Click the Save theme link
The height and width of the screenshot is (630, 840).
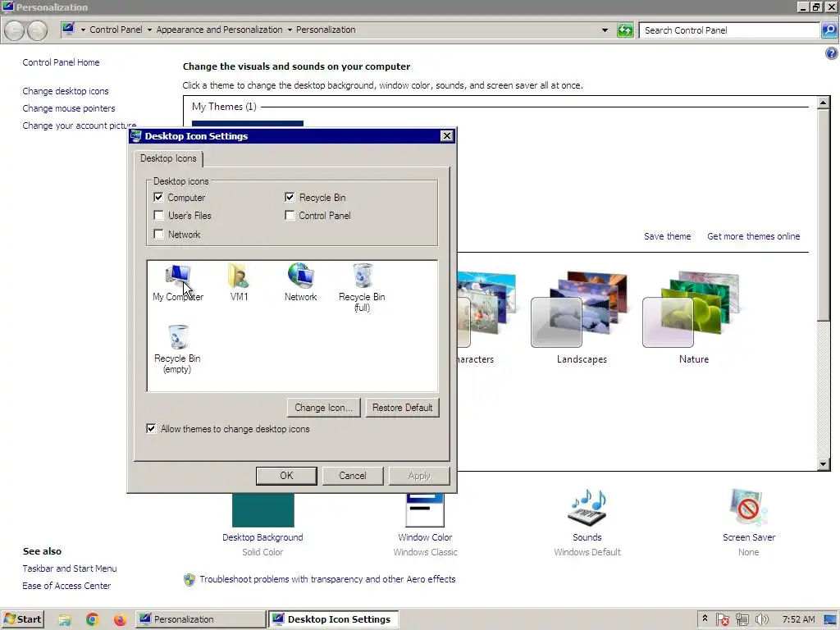coord(667,236)
